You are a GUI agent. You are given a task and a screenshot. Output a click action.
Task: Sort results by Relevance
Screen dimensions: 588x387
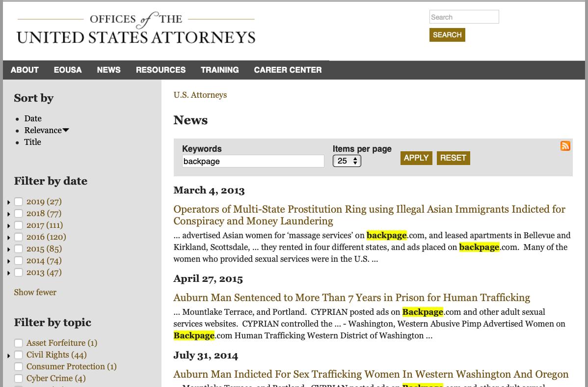coord(43,130)
